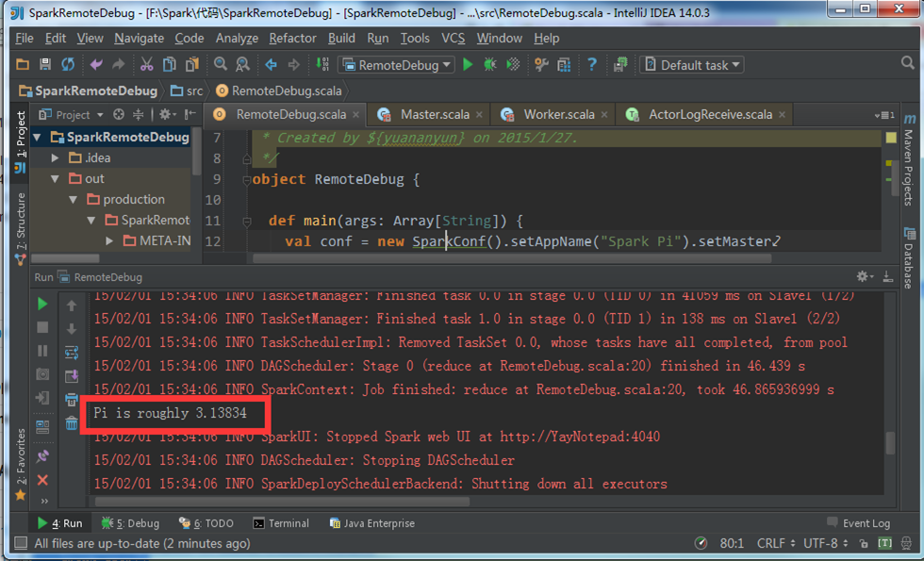Toggle the Database tool window
This screenshot has height=561, width=924.
click(909, 257)
